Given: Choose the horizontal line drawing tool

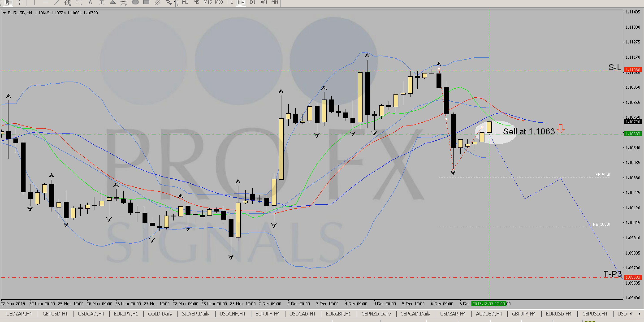Looking at the screenshot, I should [x=45, y=2].
